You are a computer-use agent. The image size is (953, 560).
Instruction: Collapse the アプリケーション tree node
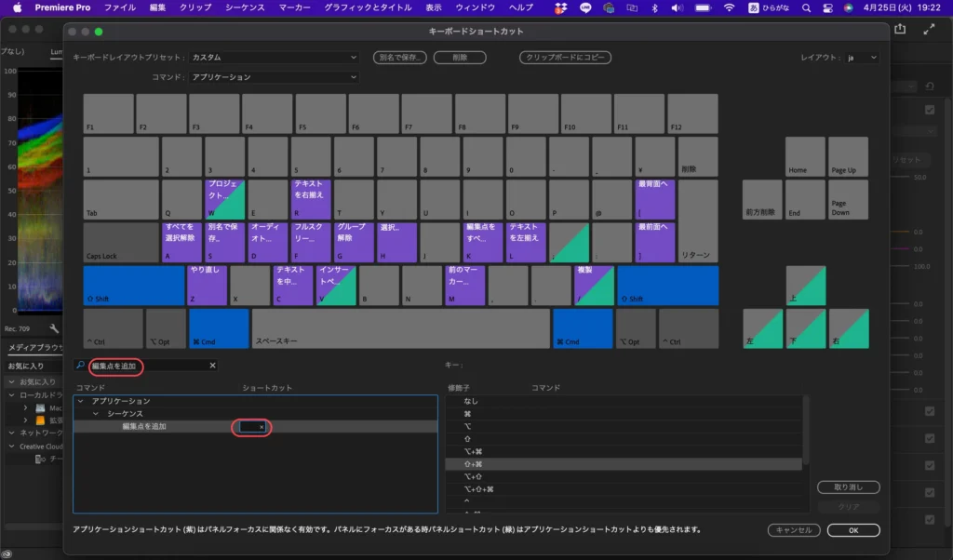click(80, 401)
